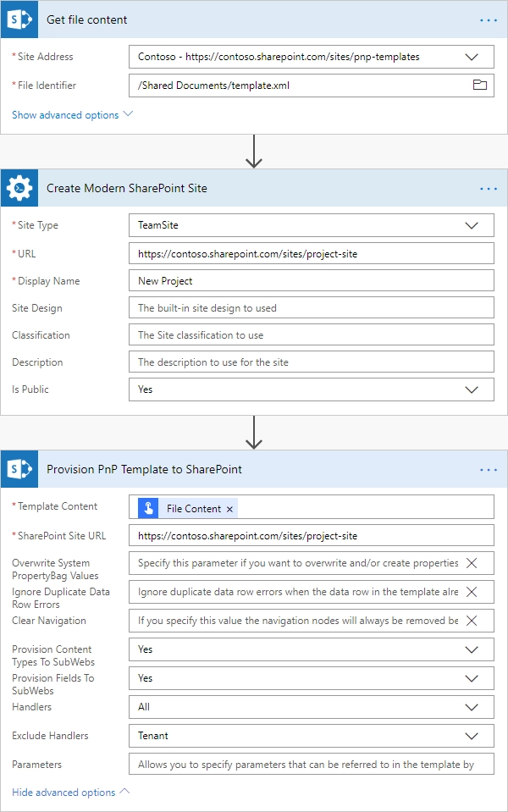The image size is (508, 812).
Task: Click the Template Content field
Action: (x=312, y=507)
